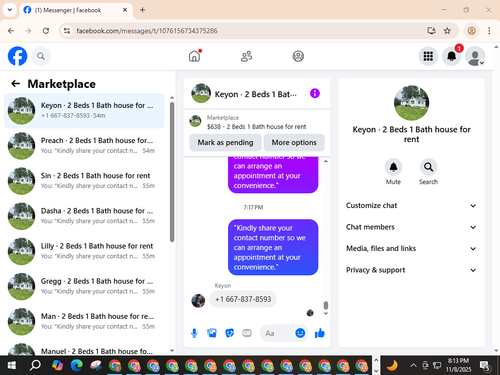Image resolution: width=500 pixels, height=375 pixels.
Task: Click chat messages scrollbar thumb
Action: click(x=326, y=305)
